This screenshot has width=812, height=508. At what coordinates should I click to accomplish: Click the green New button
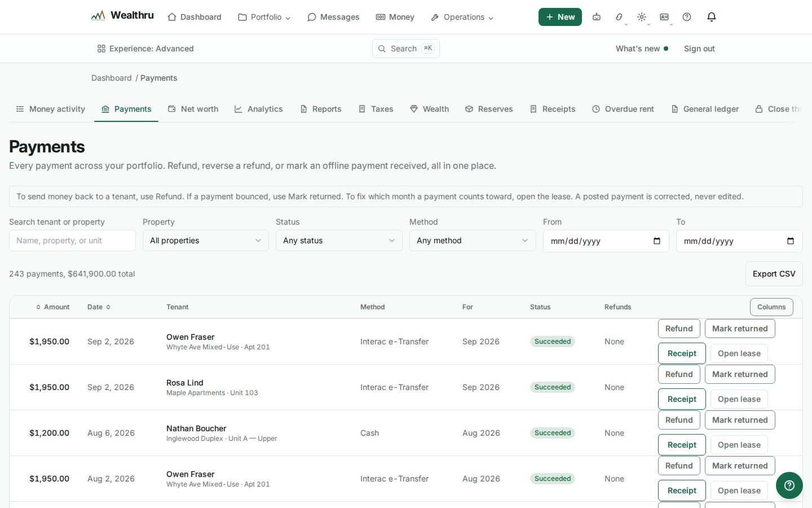point(560,17)
